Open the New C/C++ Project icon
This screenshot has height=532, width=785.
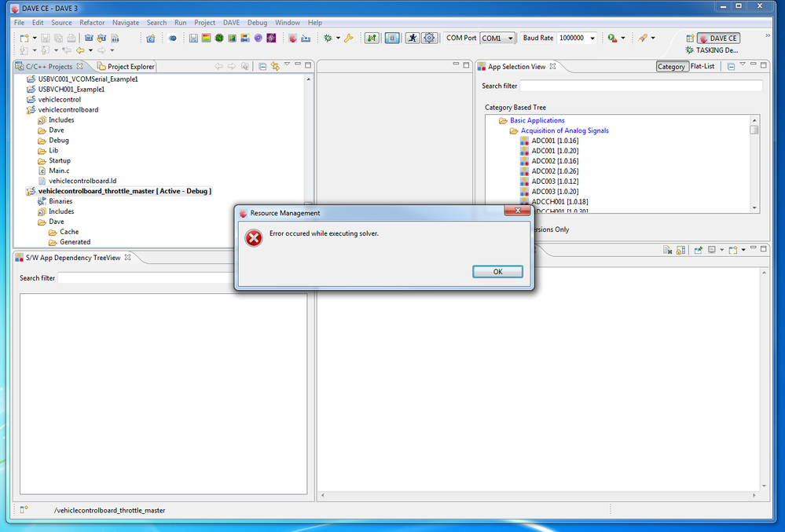[x=23, y=38]
